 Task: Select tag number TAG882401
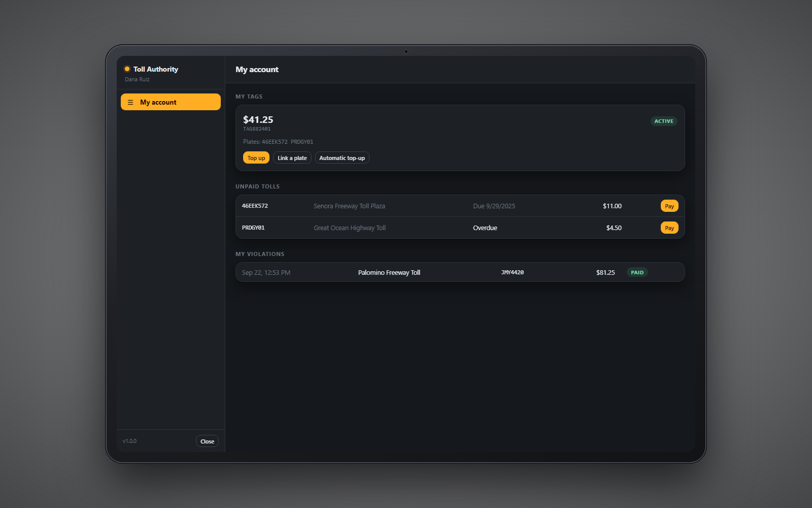coord(257,129)
